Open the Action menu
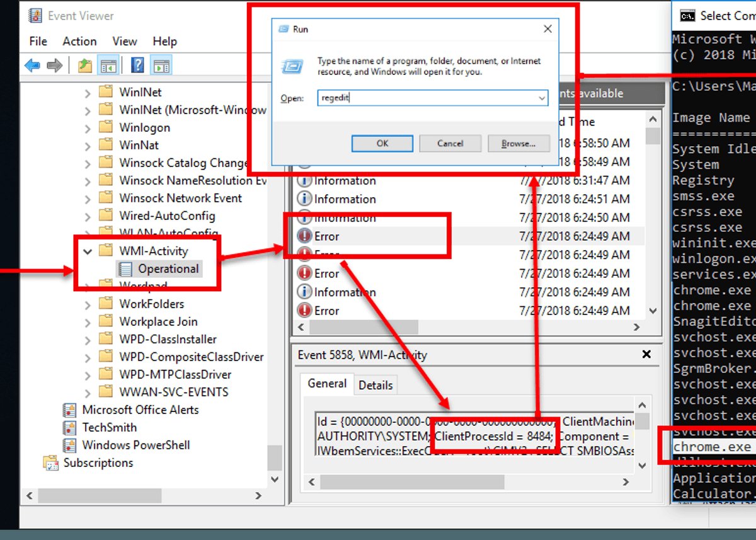The width and height of the screenshot is (756, 540). tap(79, 41)
